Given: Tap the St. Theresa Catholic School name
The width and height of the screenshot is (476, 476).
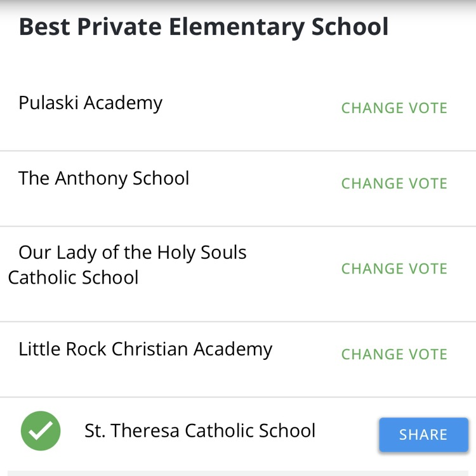Looking at the screenshot, I should (200, 431).
